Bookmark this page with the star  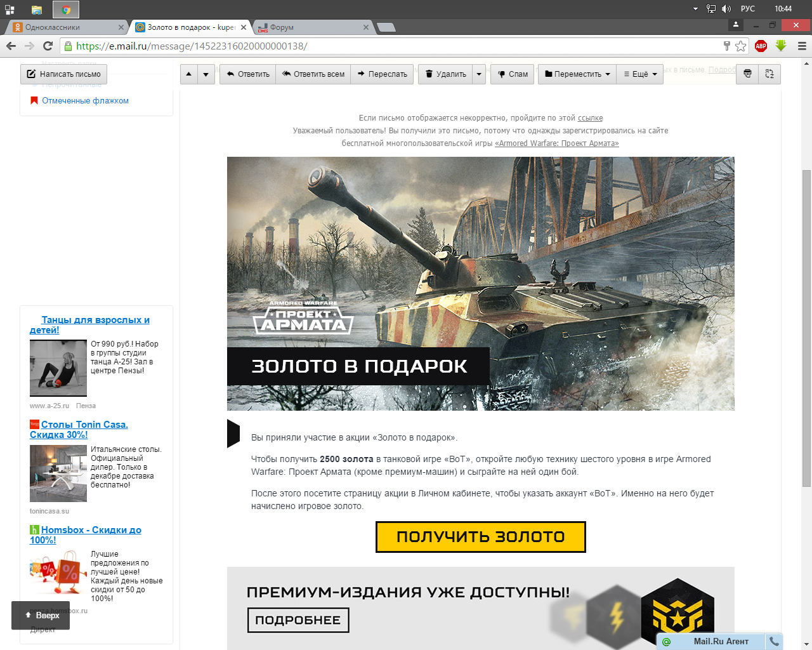[x=740, y=46]
